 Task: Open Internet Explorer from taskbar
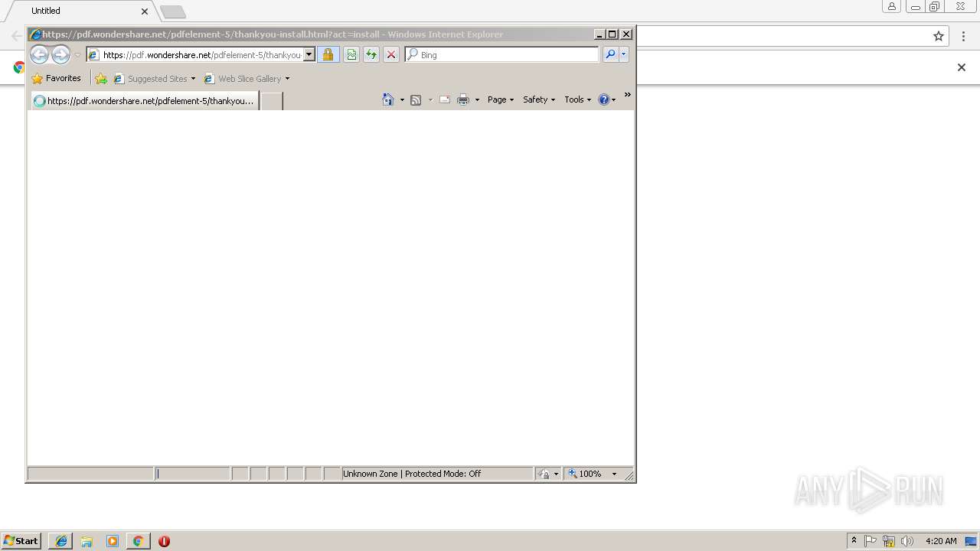click(x=61, y=541)
